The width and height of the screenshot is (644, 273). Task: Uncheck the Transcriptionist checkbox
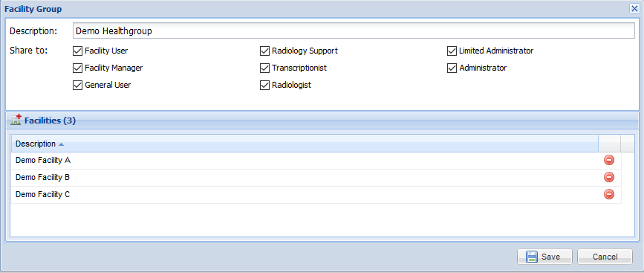tap(264, 68)
